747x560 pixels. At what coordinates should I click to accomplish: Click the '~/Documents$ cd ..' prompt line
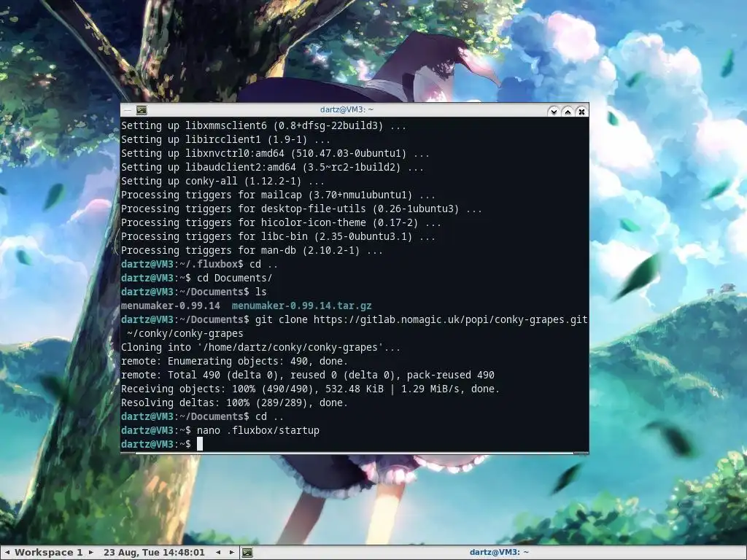(x=202, y=416)
